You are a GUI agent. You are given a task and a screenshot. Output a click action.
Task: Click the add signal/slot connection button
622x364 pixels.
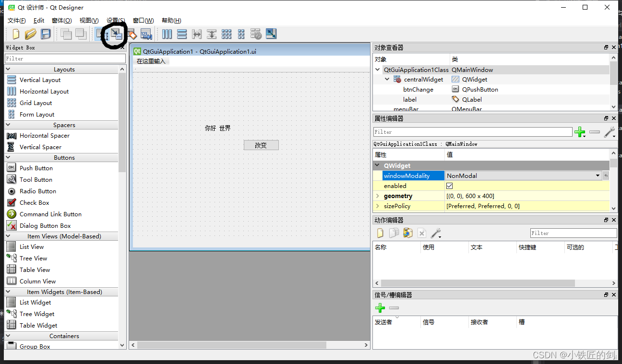(380, 307)
